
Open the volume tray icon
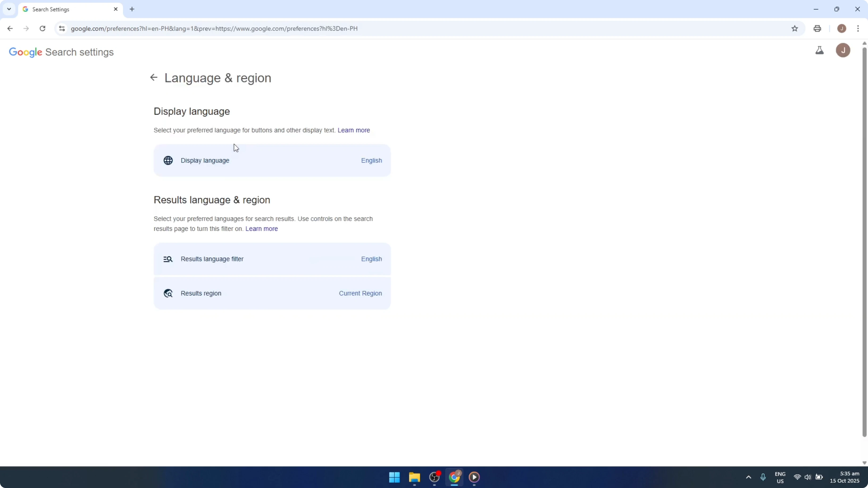pos(808,477)
